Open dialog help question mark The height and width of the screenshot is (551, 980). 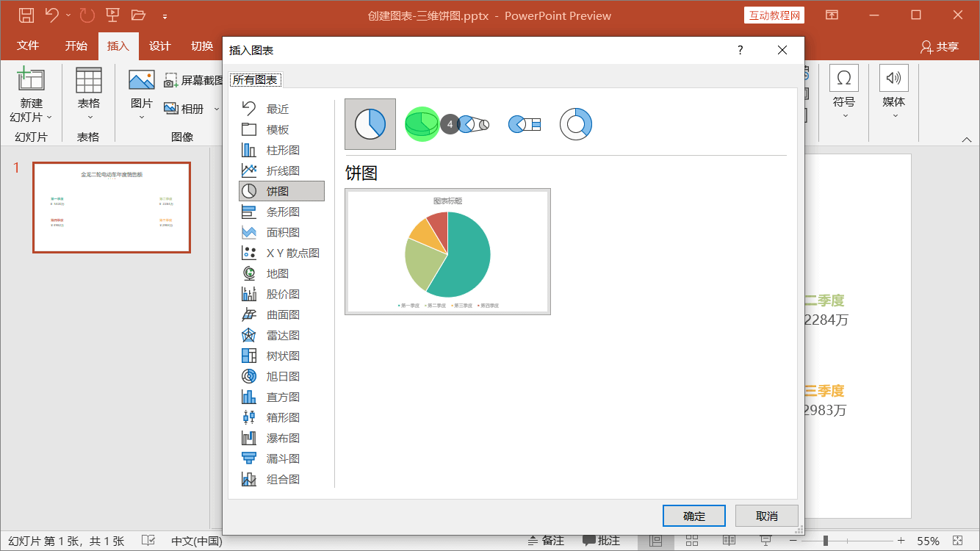(x=740, y=50)
